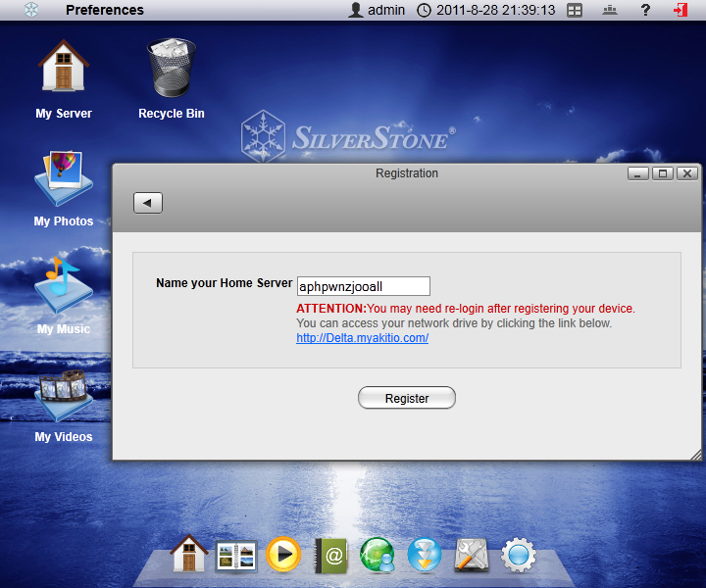The width and height of the screenshot is (706, 588).
Task: Click the help question mark icon
Action: (x=645, y=10)
